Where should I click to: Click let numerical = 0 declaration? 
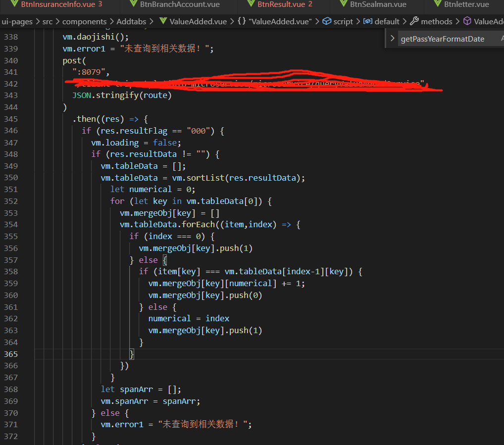pyautogui.click(x=152, y=189)
